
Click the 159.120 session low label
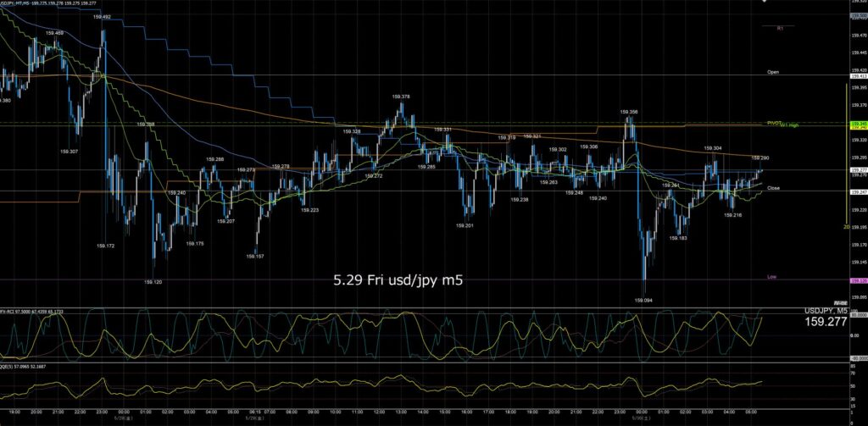tap(153, 282)
